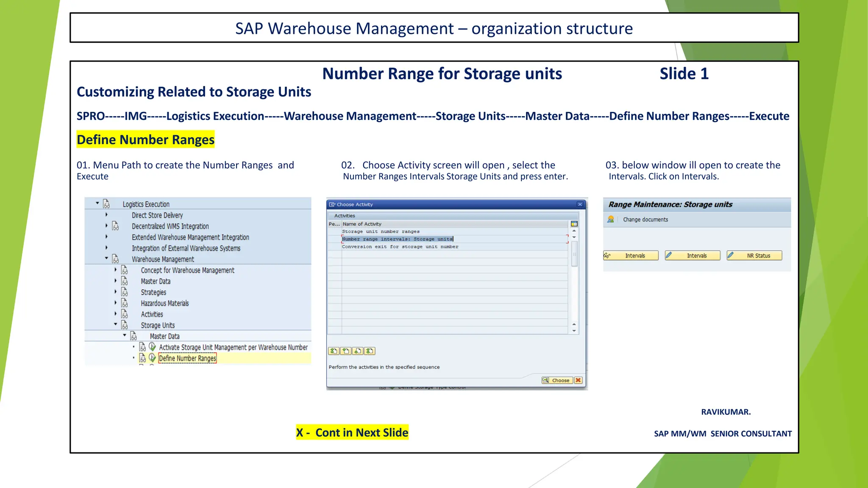Click the NR Status button

click(x=754, y=255)
